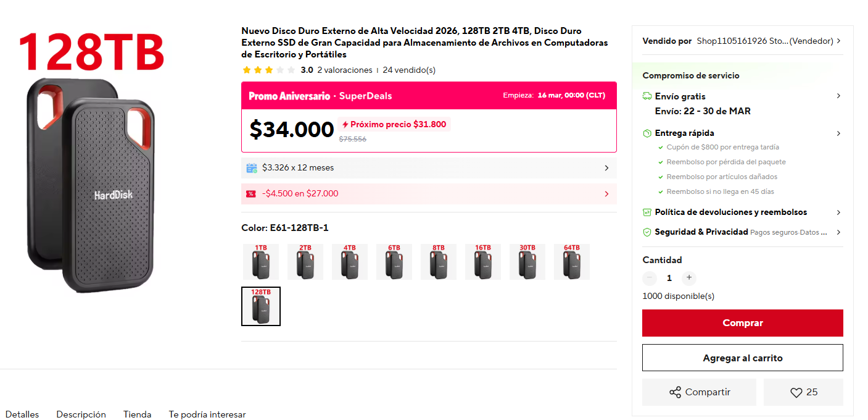This screenshot has width=868, height=420.
Task: Open the Tienda tab
Action: (x=137, y=414)
